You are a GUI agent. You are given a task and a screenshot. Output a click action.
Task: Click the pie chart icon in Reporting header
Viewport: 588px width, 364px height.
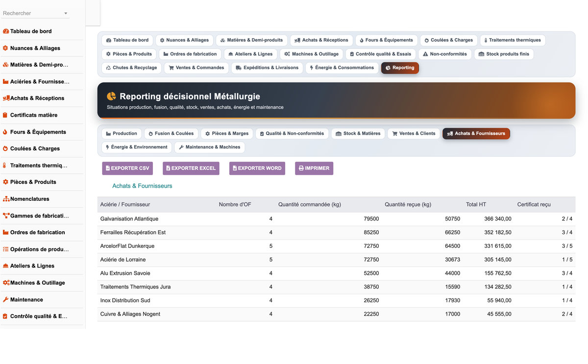112,97
